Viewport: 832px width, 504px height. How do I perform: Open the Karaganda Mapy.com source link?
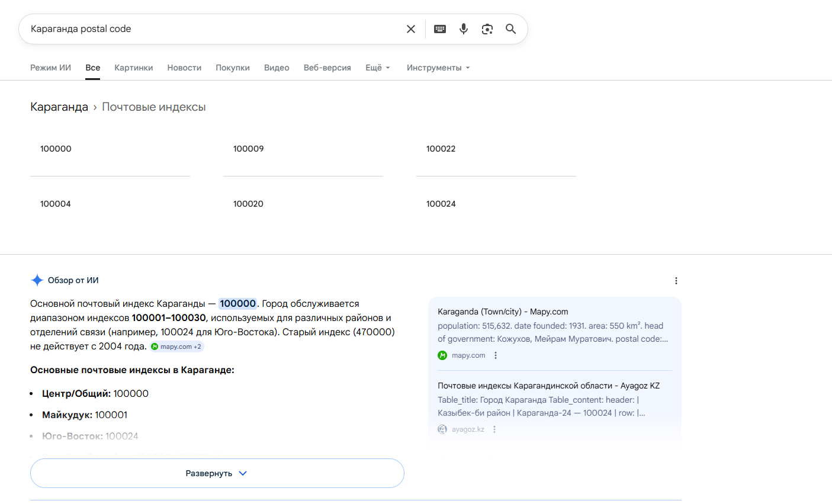pos(502,312)
